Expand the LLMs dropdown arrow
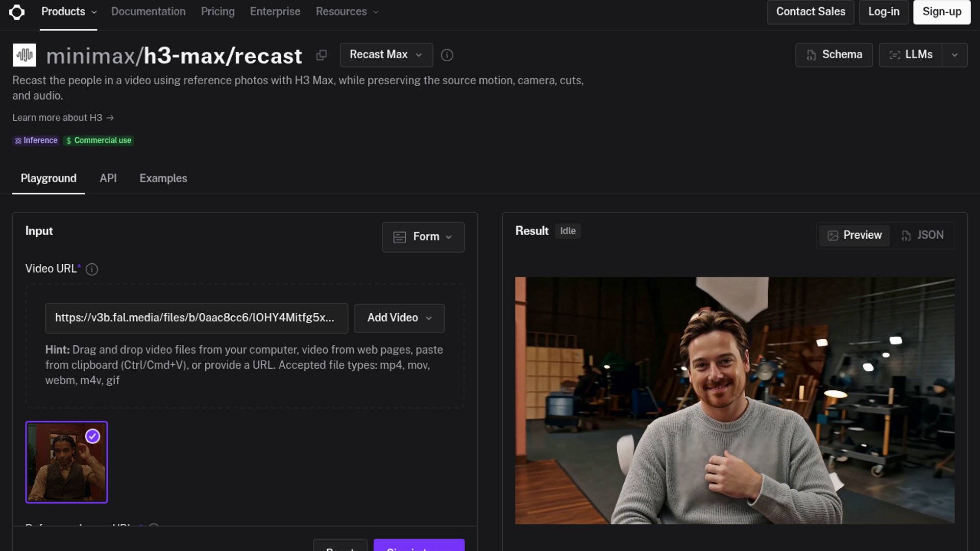This screenshot has height=551, width=980. [954, 55]
